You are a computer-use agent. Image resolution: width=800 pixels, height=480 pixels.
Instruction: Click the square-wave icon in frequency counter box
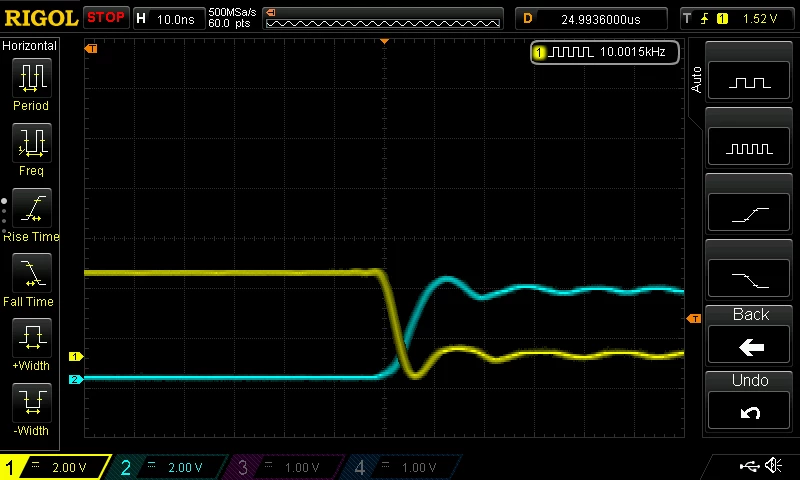click(570, 52)
